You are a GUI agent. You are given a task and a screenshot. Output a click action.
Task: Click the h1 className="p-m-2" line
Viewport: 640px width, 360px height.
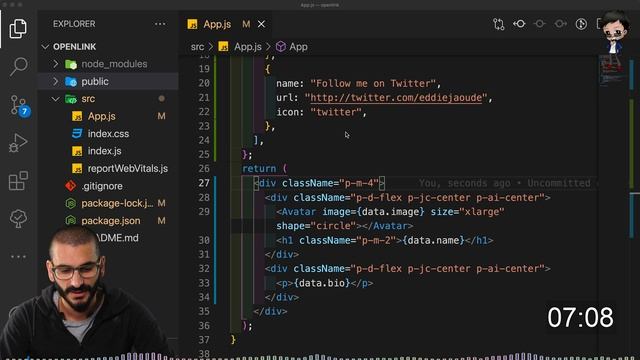coord(384,240)
